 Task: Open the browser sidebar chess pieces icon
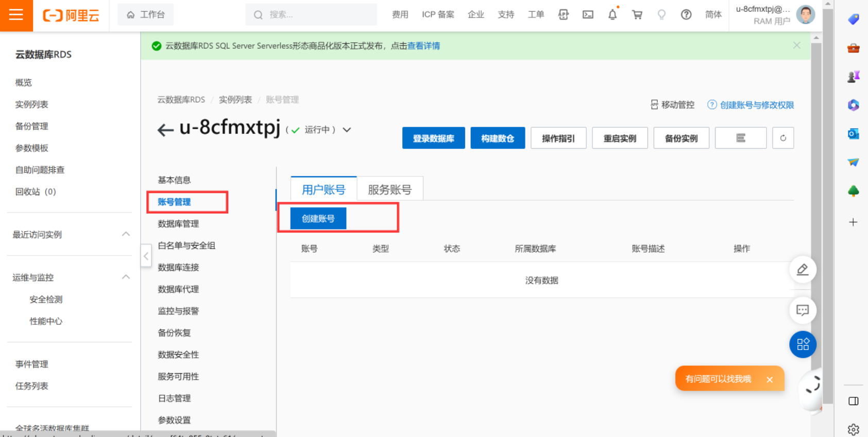tap(854, 77)
